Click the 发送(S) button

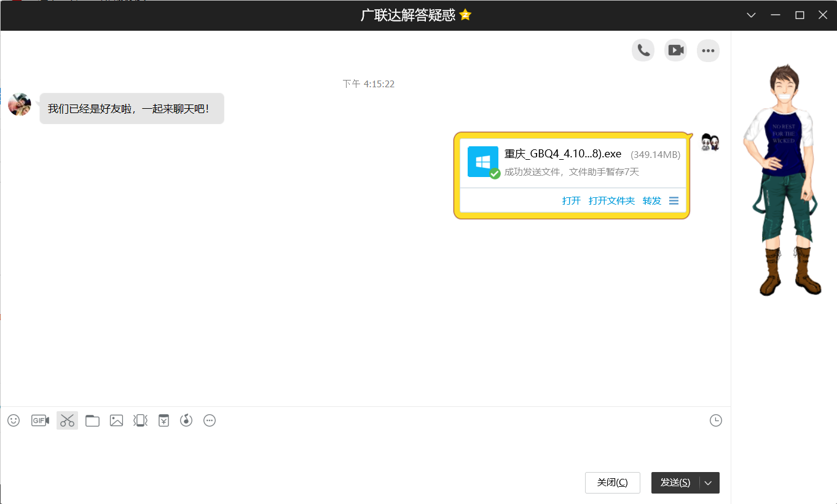(x=675, y=482)
